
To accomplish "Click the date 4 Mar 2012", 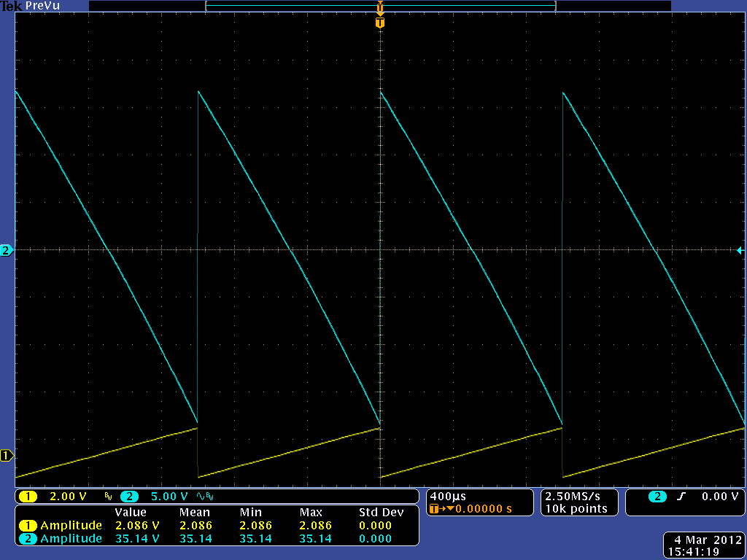I will coord(708,540).
